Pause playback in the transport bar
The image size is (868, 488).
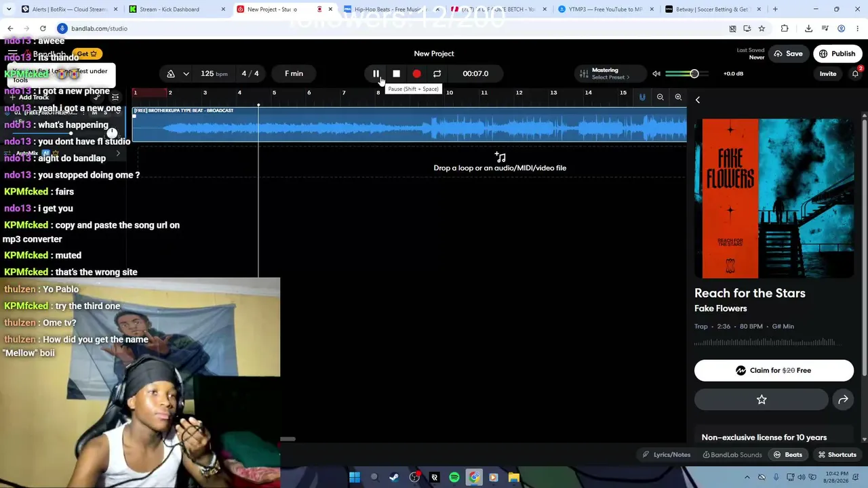click(x=376, y=74)
